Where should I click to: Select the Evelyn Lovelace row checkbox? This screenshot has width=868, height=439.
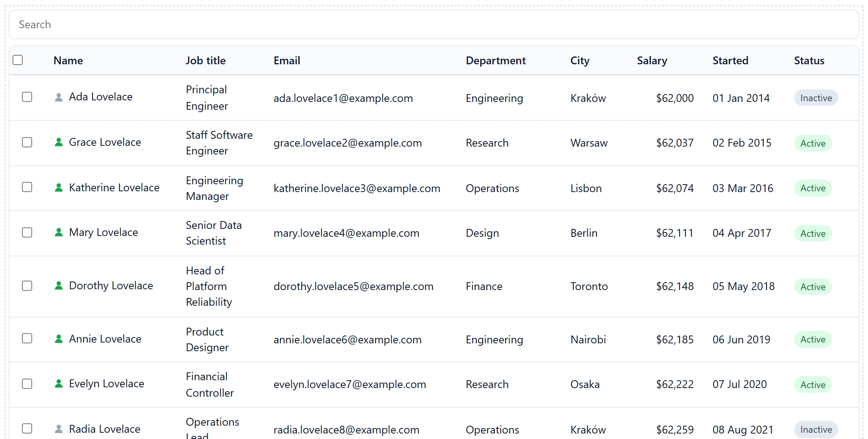tap(27, 384)
